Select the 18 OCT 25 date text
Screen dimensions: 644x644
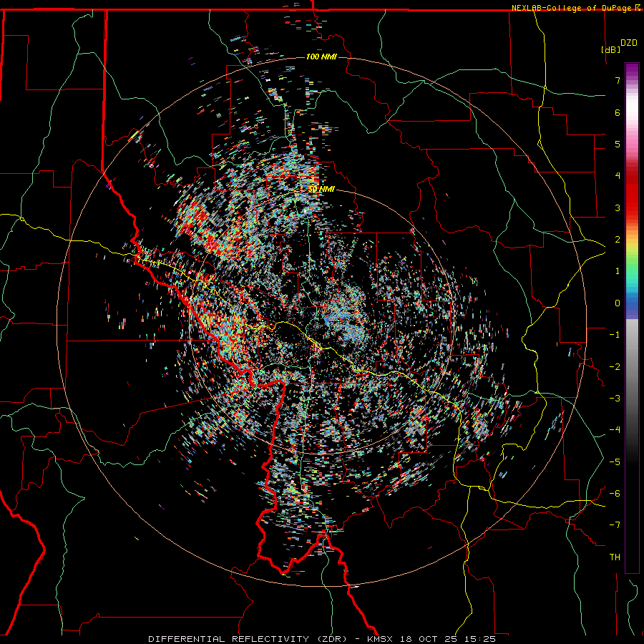(429, 639)
